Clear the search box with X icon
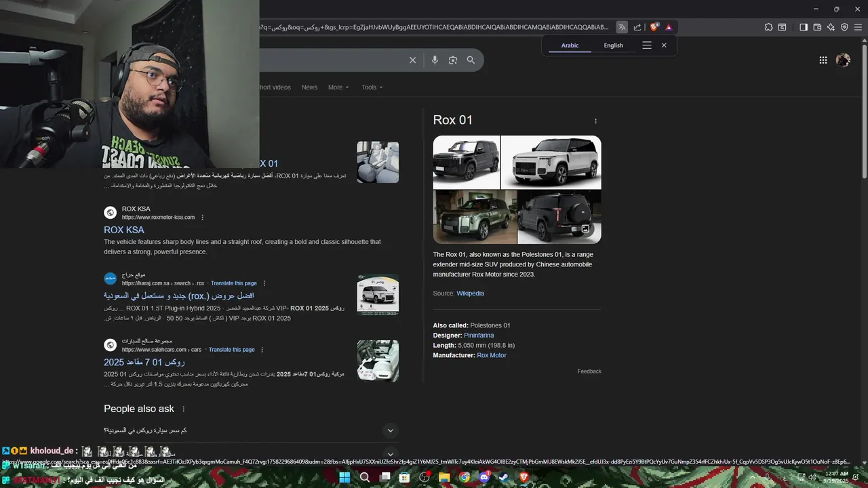The width and height of the screenshot is (868, 488). tap(412, 60)
